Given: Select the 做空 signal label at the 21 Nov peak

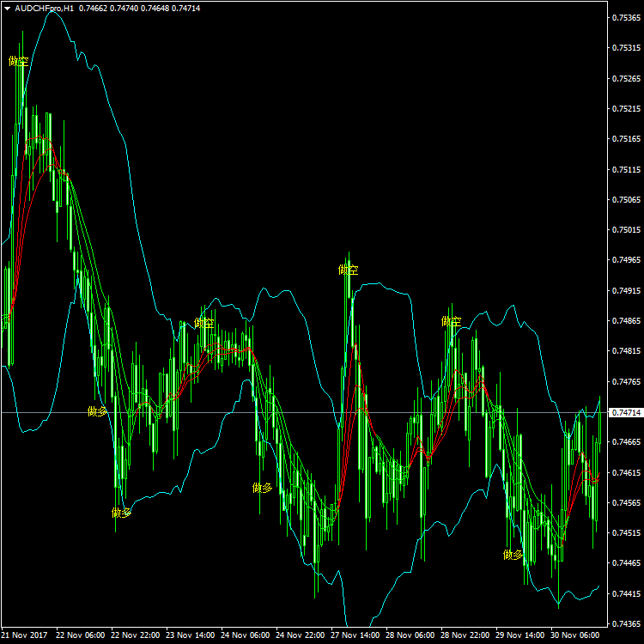Looking at the screenshot, I should (19, 62).
